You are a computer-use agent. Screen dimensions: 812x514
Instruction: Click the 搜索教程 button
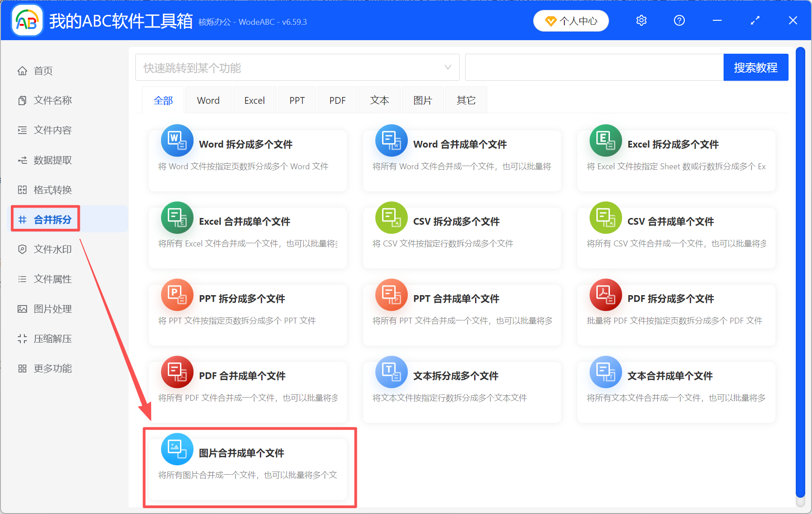pyautogui.click(x=756, y=67)
